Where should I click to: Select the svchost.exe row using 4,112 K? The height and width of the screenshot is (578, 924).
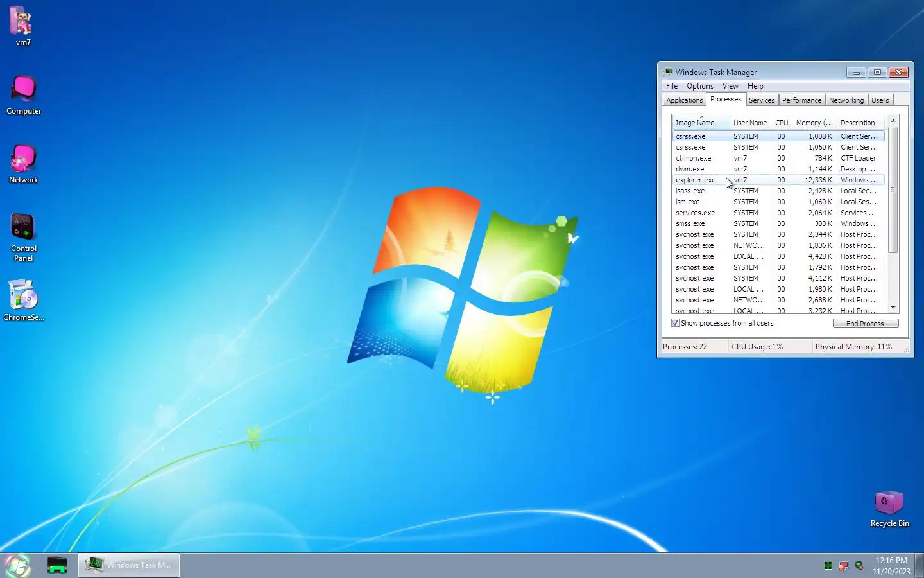[x=778, y=278]
